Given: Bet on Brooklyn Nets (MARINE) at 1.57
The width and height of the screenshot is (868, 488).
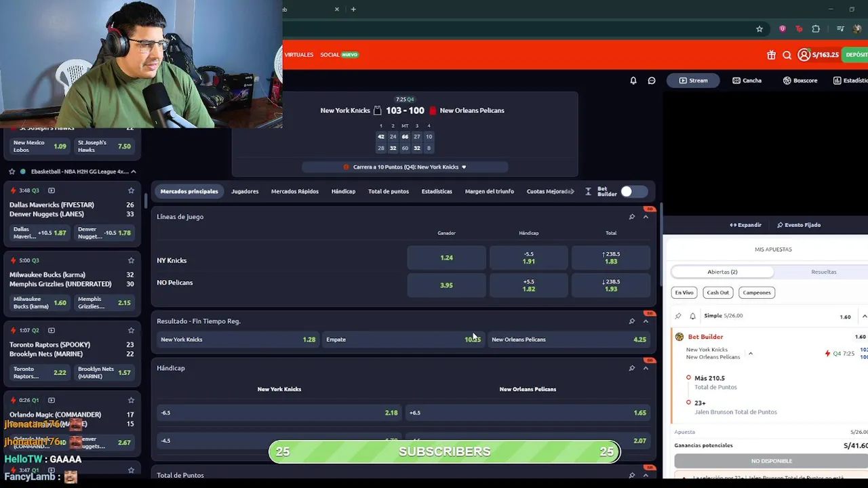Looking at the screenshot, I should [104, 373].
